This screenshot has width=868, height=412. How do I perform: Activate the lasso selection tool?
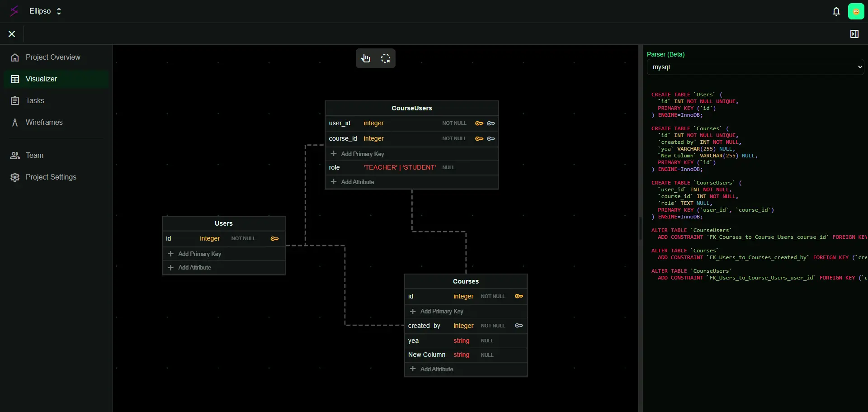tap(386, 58)
